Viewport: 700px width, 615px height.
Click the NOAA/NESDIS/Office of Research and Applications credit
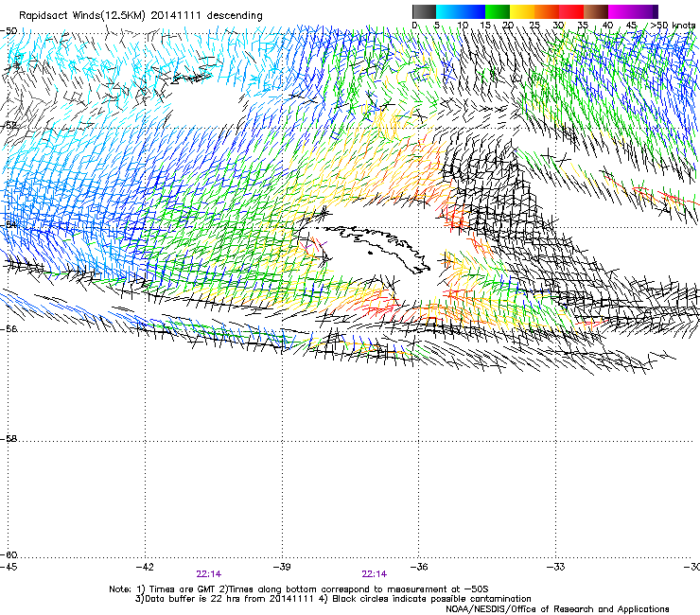[x=557, y=609]
